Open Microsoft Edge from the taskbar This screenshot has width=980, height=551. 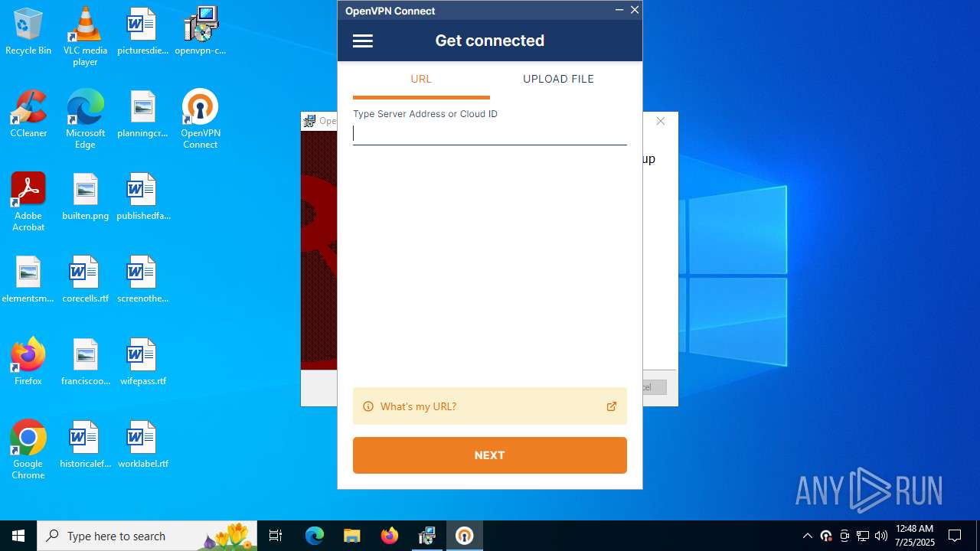(x=315, y=536)
